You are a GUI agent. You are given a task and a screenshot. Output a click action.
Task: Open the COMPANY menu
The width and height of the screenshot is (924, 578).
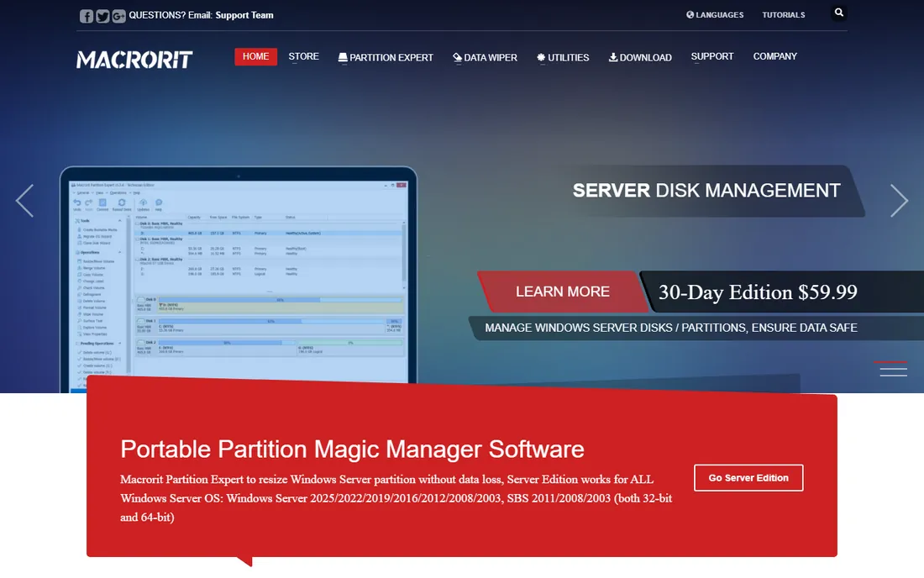775,56
